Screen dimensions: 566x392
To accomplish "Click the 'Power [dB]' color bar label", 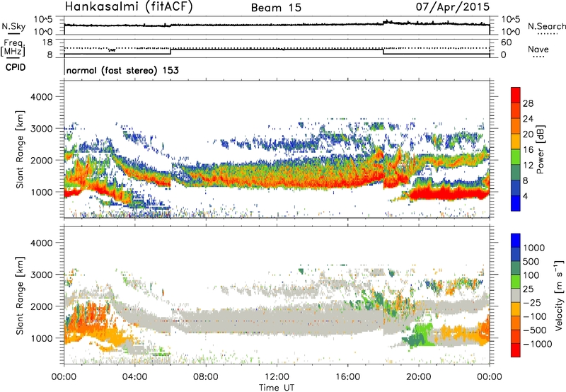I will 540,149.
